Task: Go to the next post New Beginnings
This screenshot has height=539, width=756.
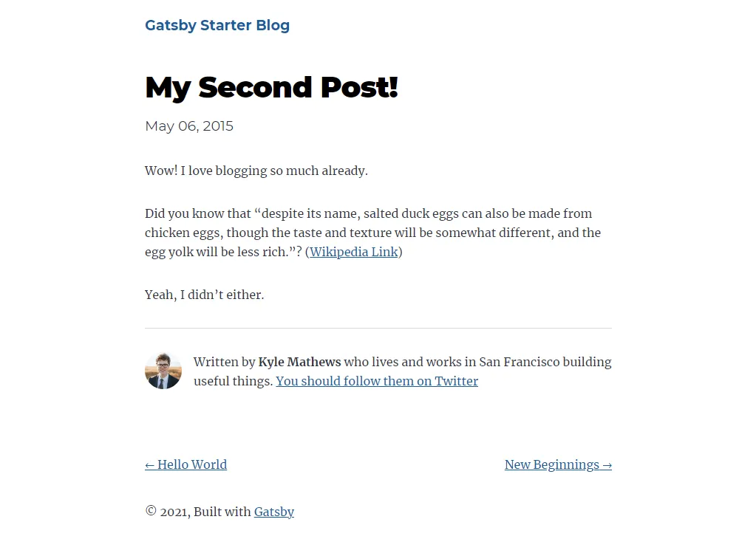Action: click(x=558, y=464)
